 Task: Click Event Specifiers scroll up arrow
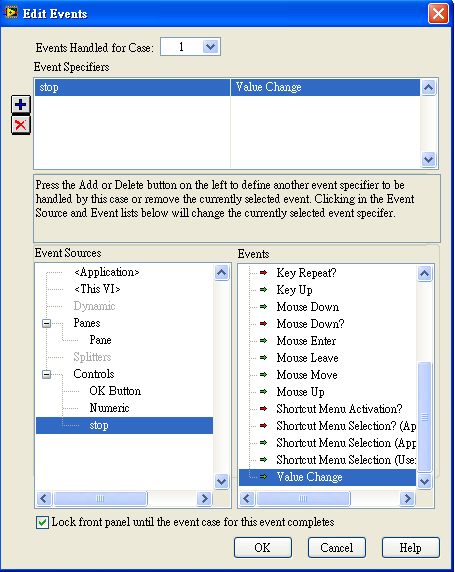[x=428, y=88]
